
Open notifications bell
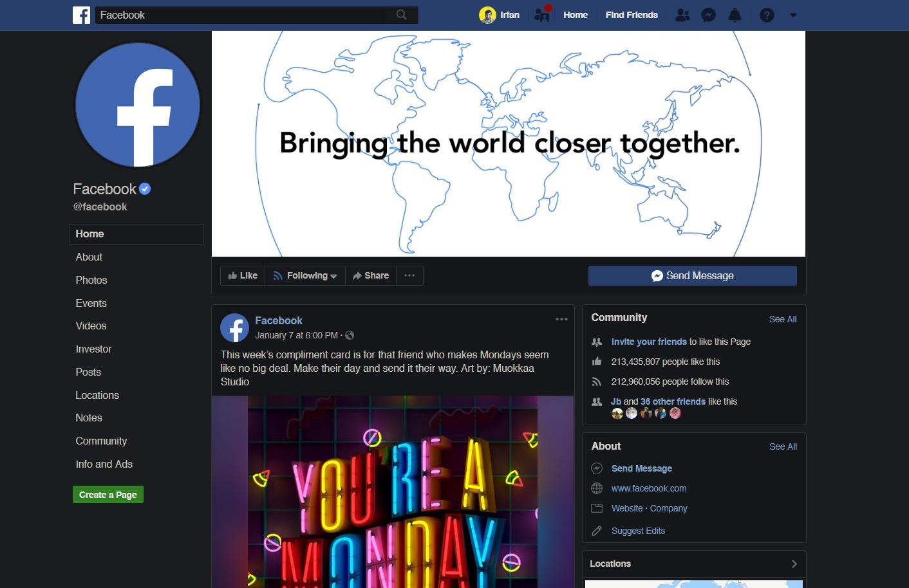735,15
